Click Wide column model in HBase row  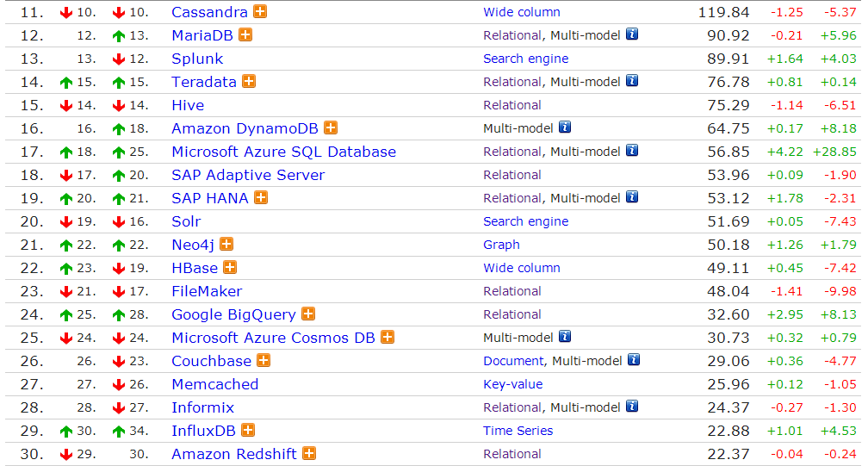[522, 268]
